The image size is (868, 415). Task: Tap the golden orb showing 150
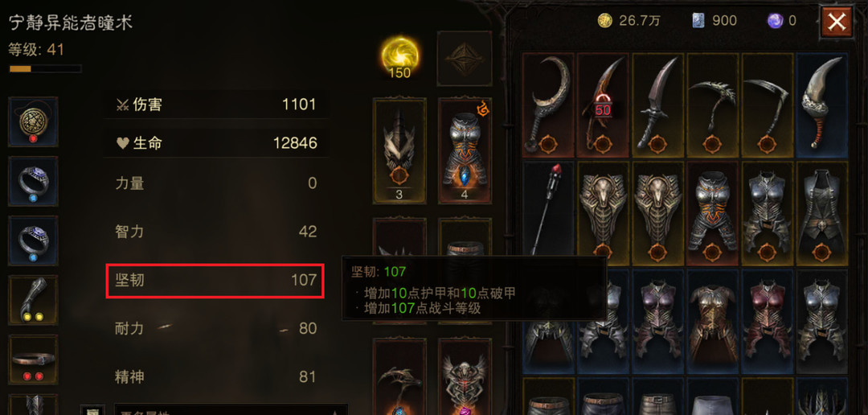399,58
